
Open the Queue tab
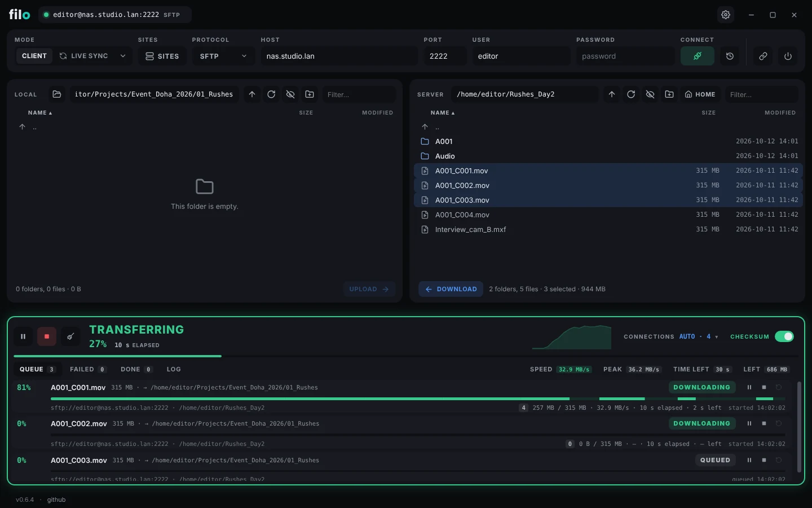(x=37, y=369)
